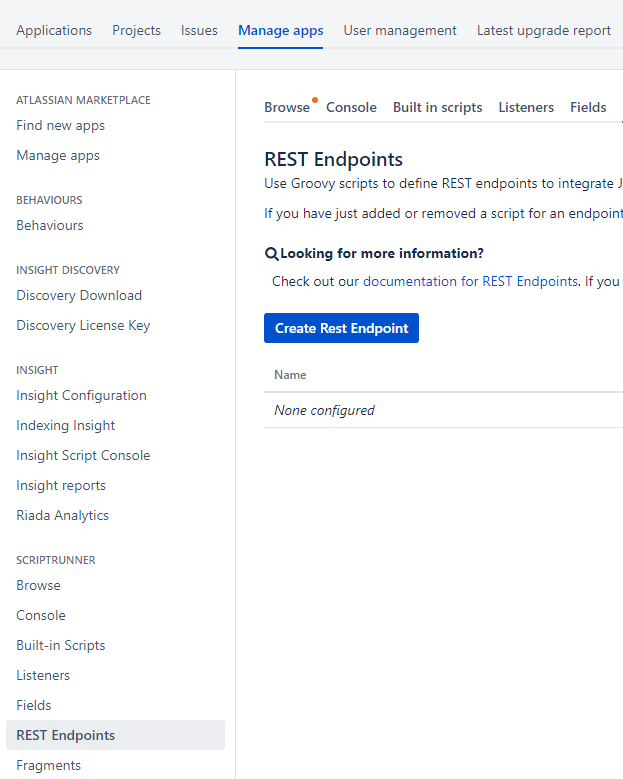Click the Name column header
The width and height of the screenshot is (623, 779).
pyautogui.click(x=290, y=375)
